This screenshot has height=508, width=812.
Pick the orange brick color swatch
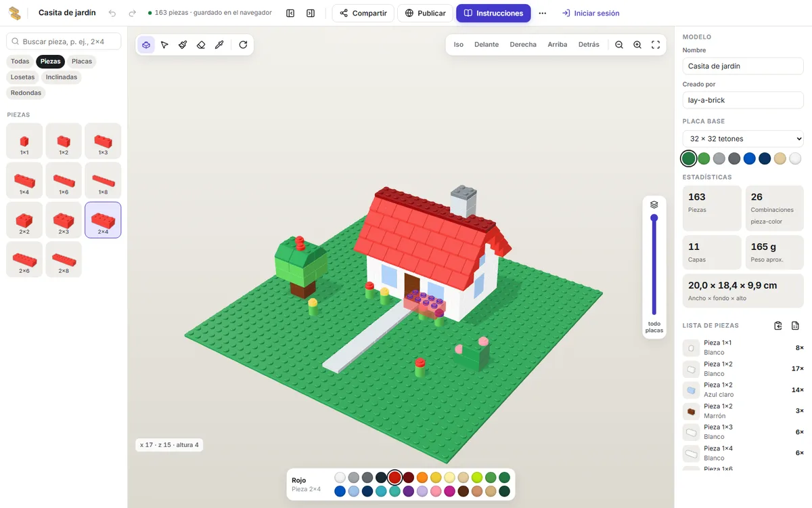coord(422,478)
